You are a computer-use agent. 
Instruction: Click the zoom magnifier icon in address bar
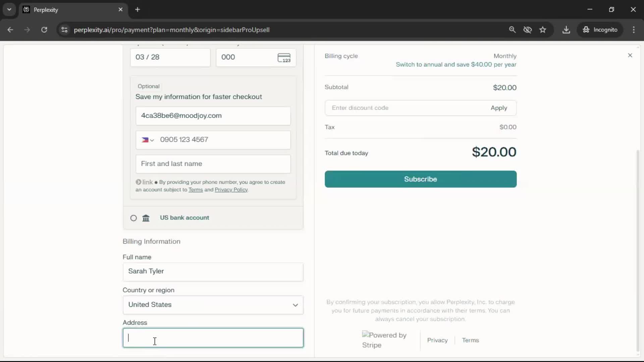512,30
